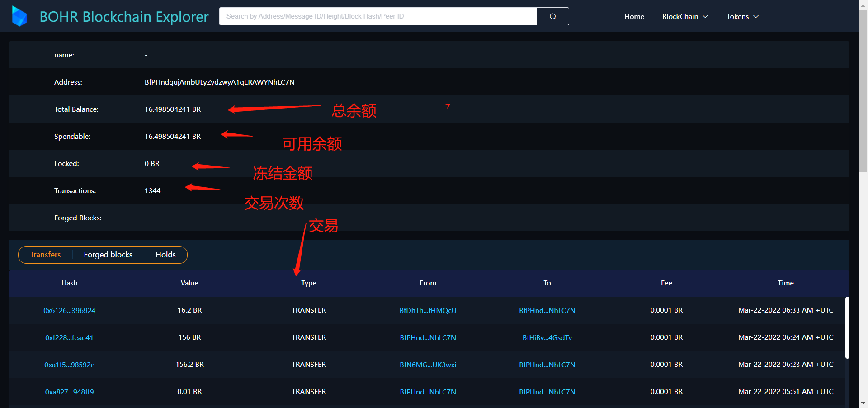Switch to the Transfers tab
This screenshot has width=868, height=408.
[45, 255]
